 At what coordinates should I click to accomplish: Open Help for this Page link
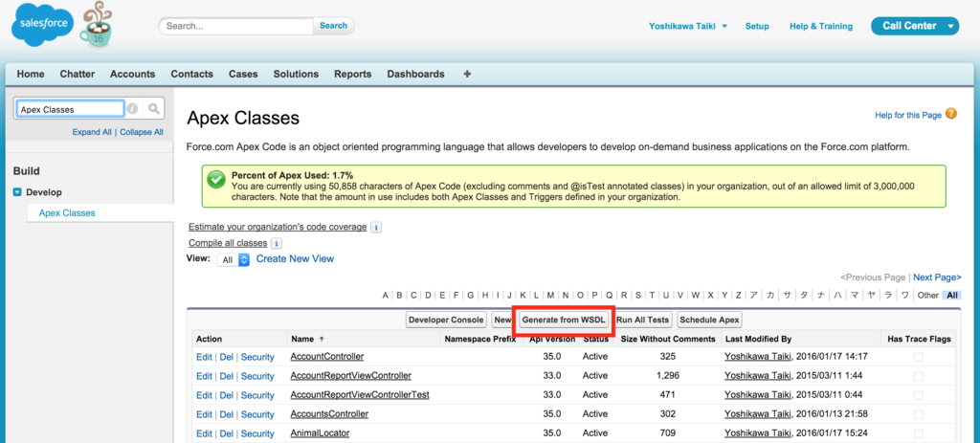click(x=907, y=115)
